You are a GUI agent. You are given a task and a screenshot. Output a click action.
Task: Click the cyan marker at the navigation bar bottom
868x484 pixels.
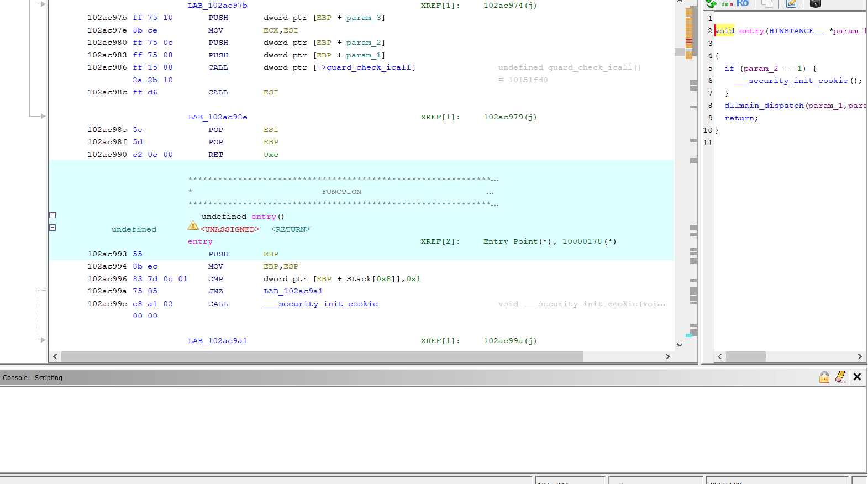point(689,335)
